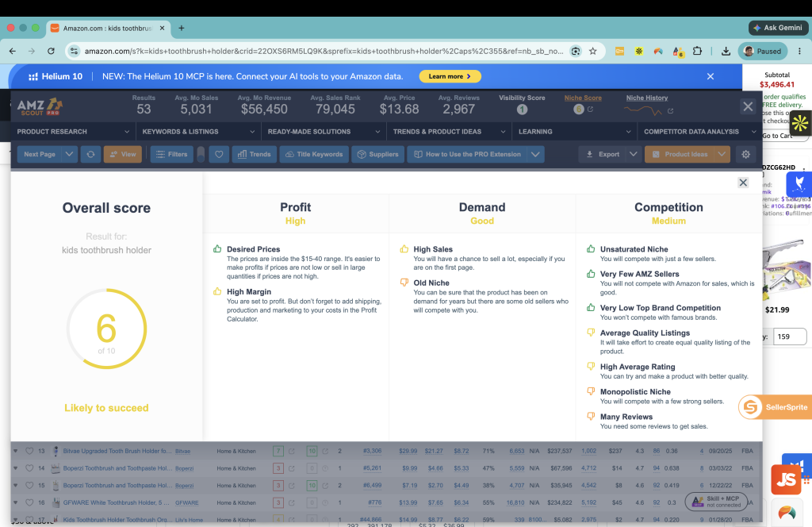The height and width of the screenshot is (527, 812).
Task: Open the Niche Score link
Action: [x=583, y=98]
